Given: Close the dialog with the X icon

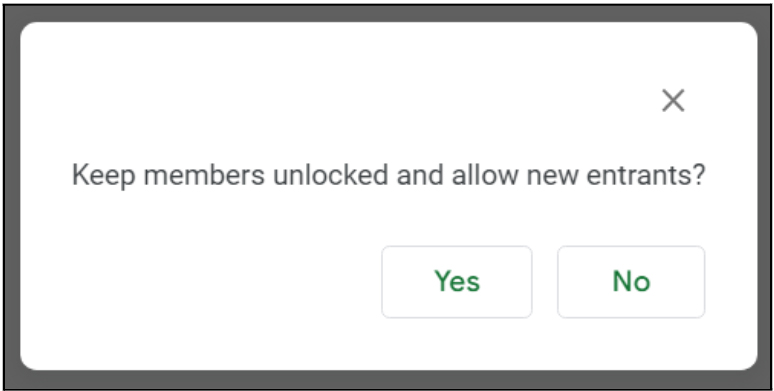Looking at the screenshot, I should (673, 101).
